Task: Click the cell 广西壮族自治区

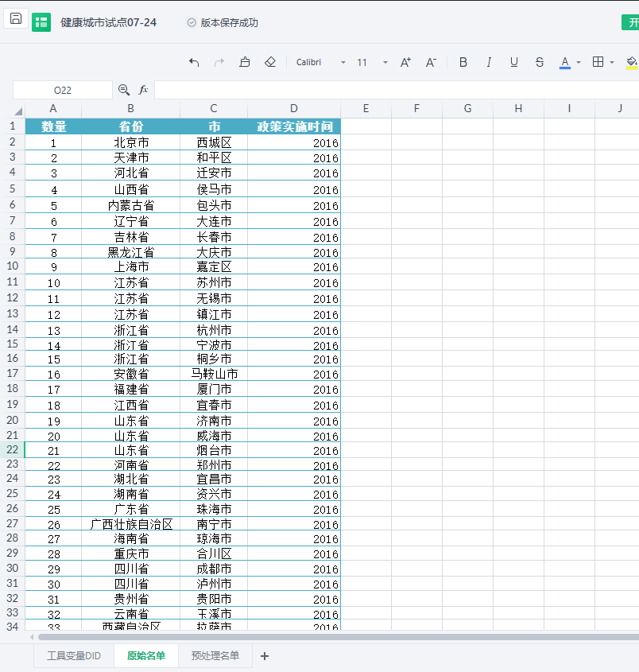Action: (130, 524)
